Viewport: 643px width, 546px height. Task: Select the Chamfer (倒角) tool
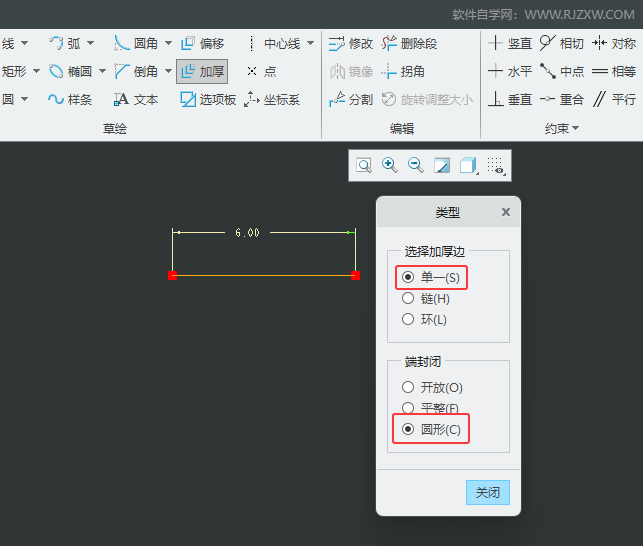(136, 71)
